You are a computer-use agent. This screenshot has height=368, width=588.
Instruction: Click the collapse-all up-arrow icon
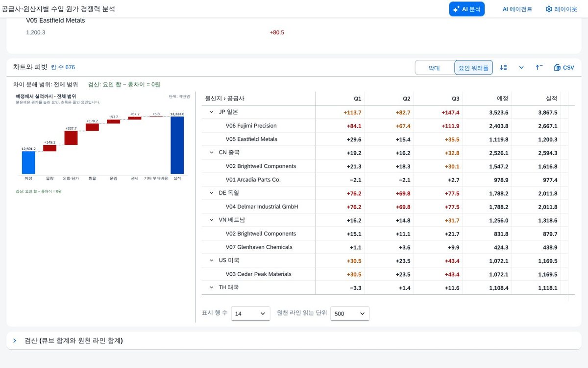(x=539, y=68)
